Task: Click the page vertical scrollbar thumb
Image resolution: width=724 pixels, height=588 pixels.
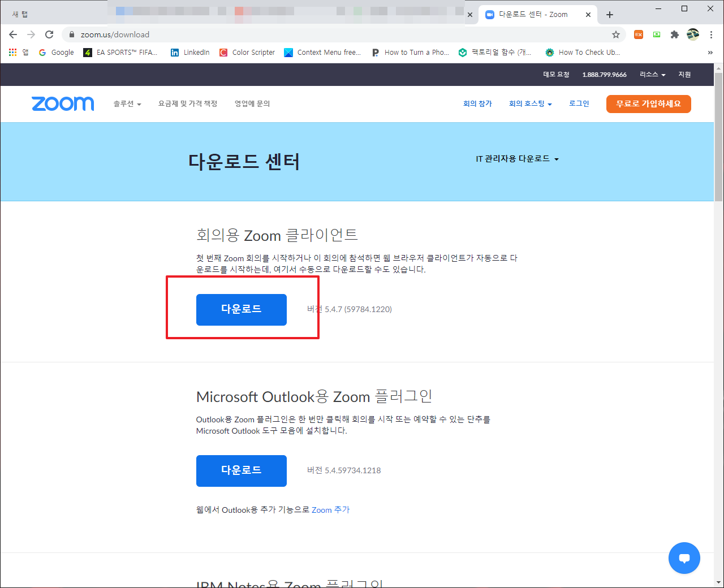Action: (719, 137)
